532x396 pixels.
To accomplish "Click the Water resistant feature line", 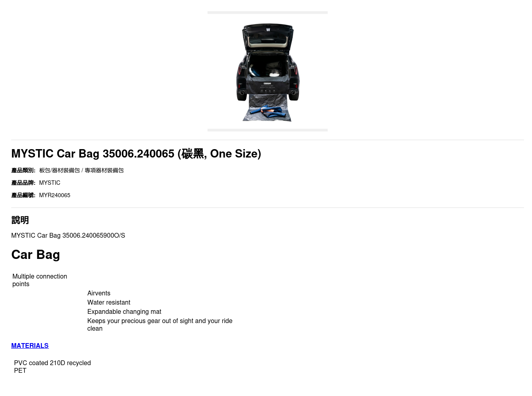I will [109, 302].
